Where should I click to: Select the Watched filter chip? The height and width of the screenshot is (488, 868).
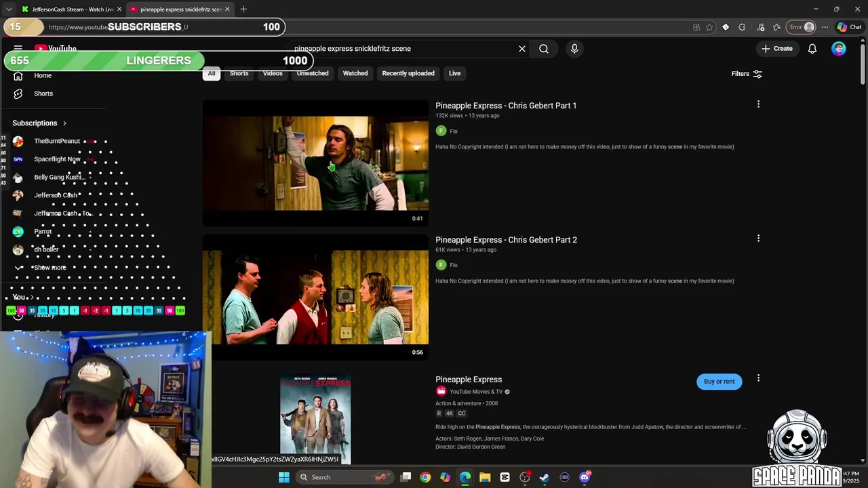[355, 73]
